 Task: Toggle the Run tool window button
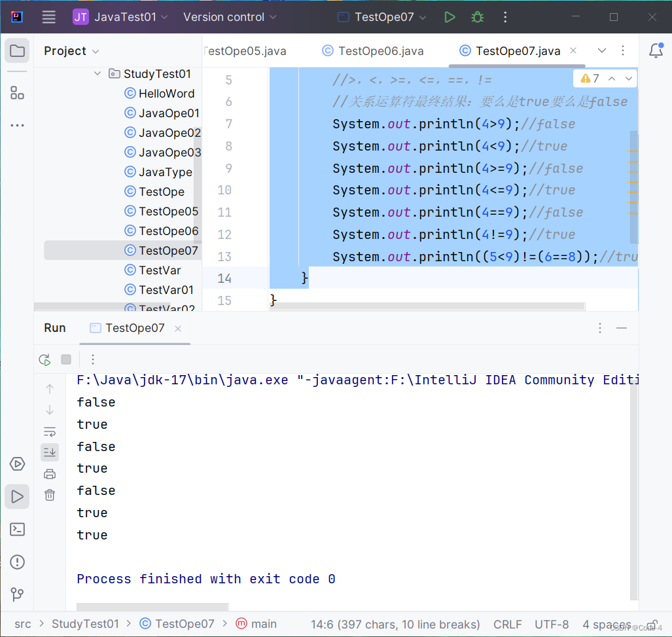17,496
